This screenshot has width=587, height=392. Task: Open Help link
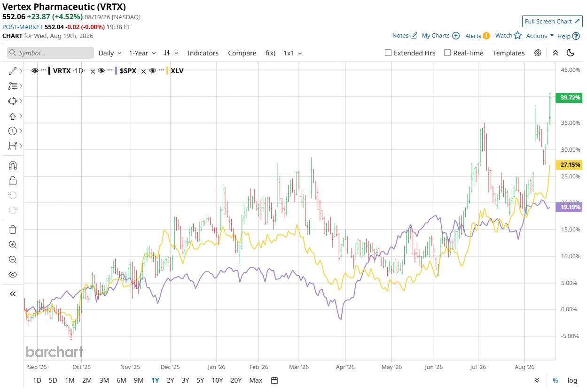(x=568, y=36)
